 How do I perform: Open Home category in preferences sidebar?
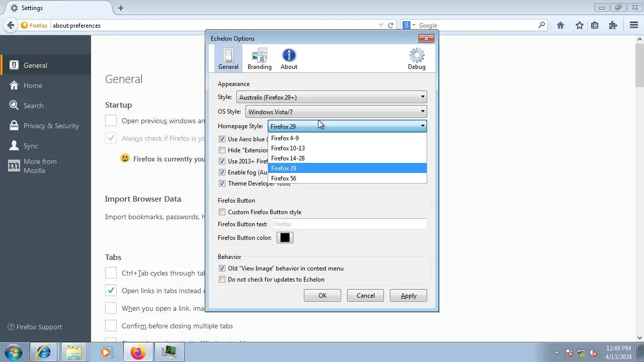click(45, 85)
